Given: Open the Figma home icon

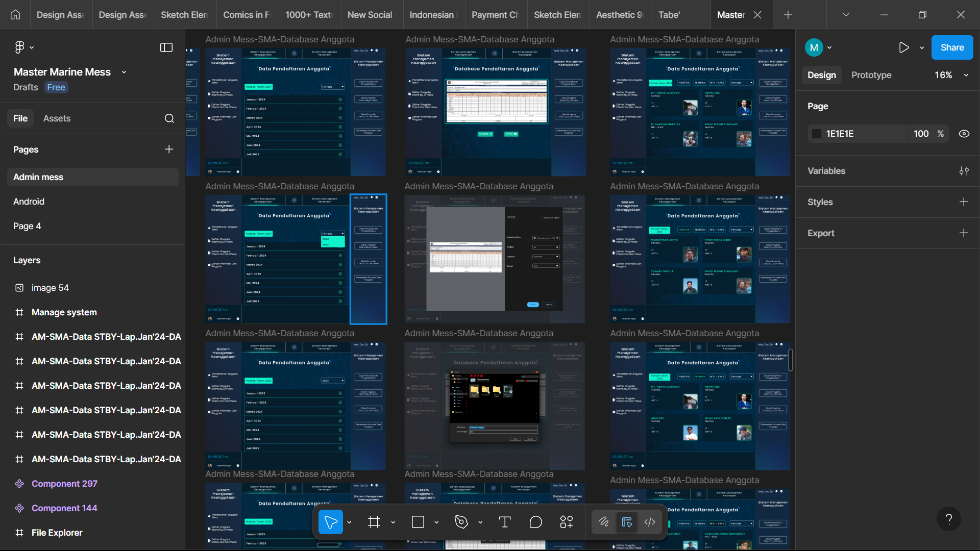Looking at the screenshot, I should (15, 15).
